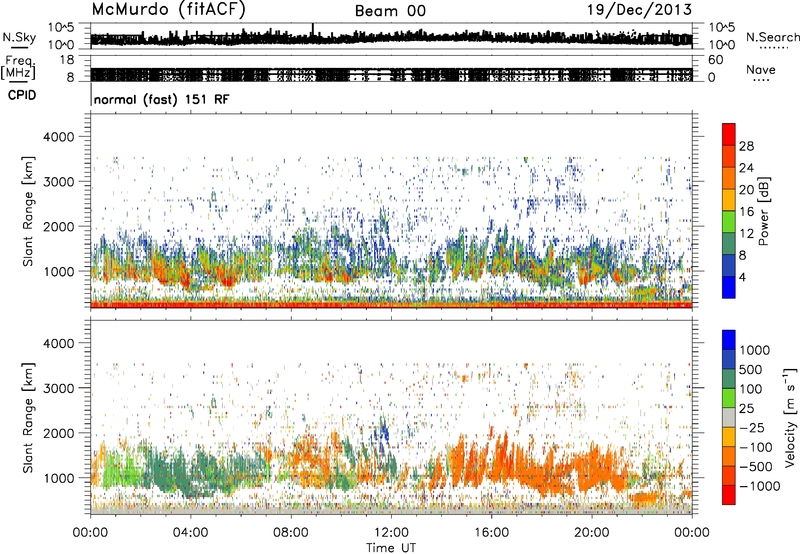
Task: Pick the top blue segment of velocity colorbar
Action: [729, 340]
